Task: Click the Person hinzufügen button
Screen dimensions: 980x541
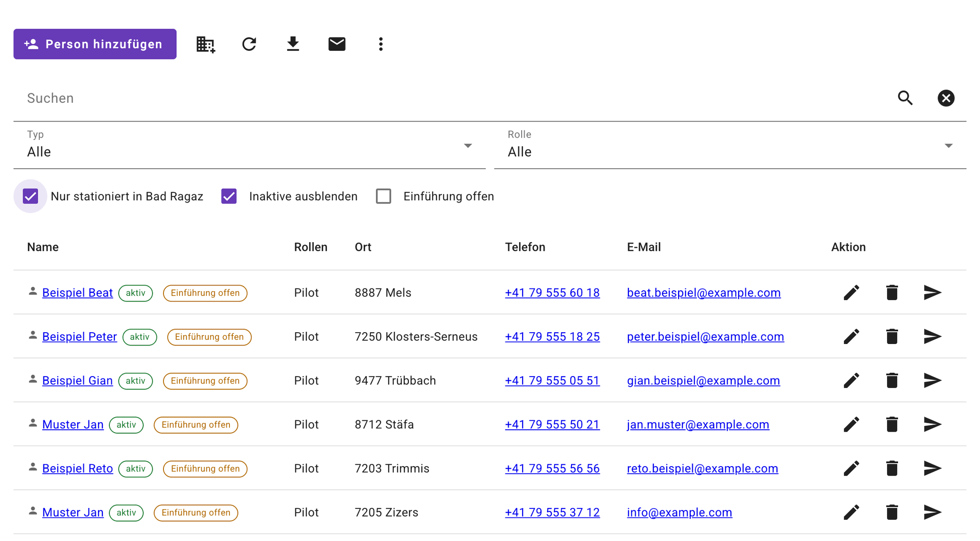Action: coord(95,44)
